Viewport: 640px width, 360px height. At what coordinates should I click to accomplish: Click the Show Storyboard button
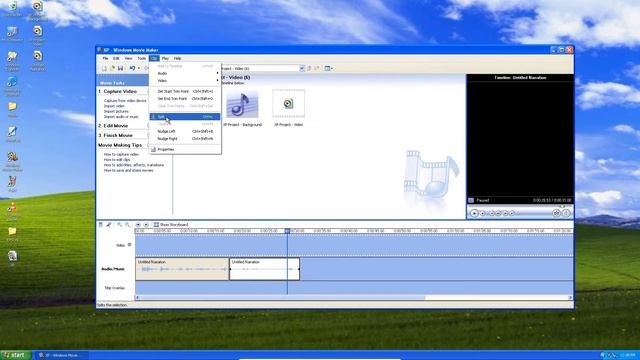coord(171,225)
